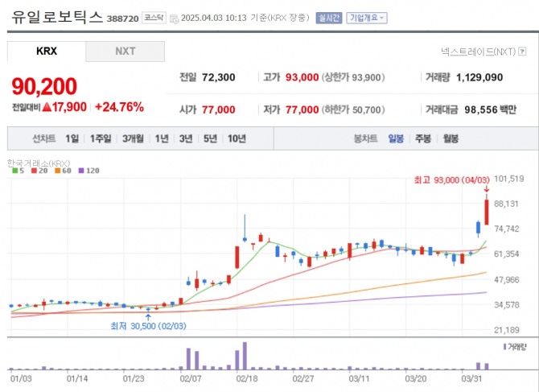Screen dimensions: 539x392
Task: Select the 주봉 weekly candle chart
Action: click(423, 138)
